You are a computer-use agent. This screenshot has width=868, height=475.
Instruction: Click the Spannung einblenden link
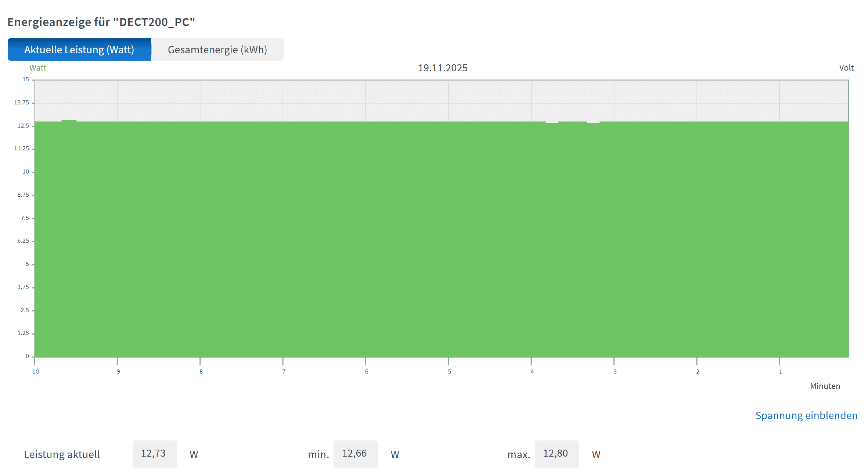click(x=806, y=415)
